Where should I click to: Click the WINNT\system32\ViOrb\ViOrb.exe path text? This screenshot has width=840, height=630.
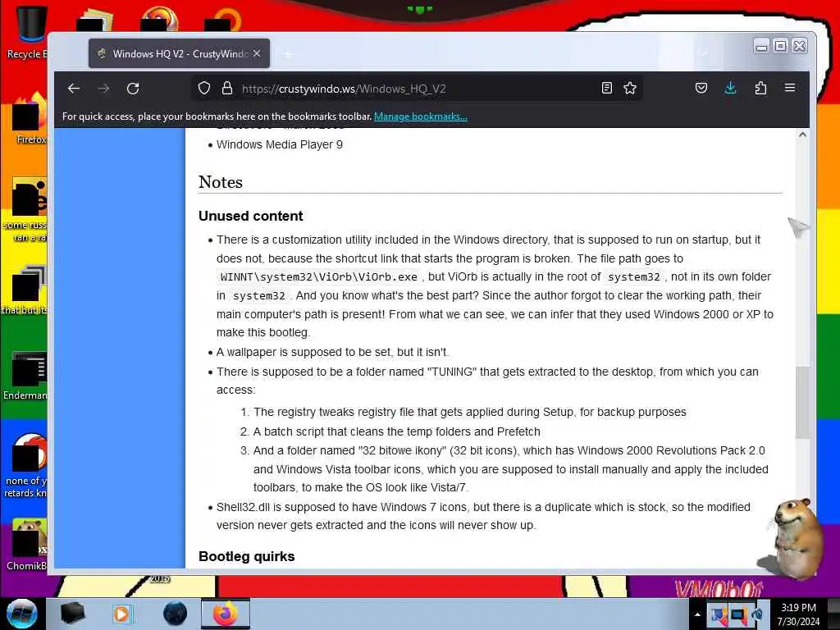click(x=319, y=277)
